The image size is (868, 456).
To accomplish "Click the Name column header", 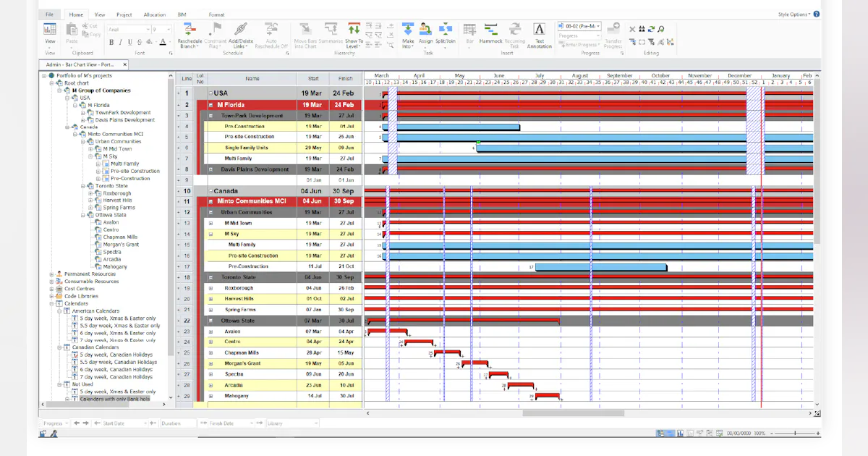I will (x=252, y=78).
